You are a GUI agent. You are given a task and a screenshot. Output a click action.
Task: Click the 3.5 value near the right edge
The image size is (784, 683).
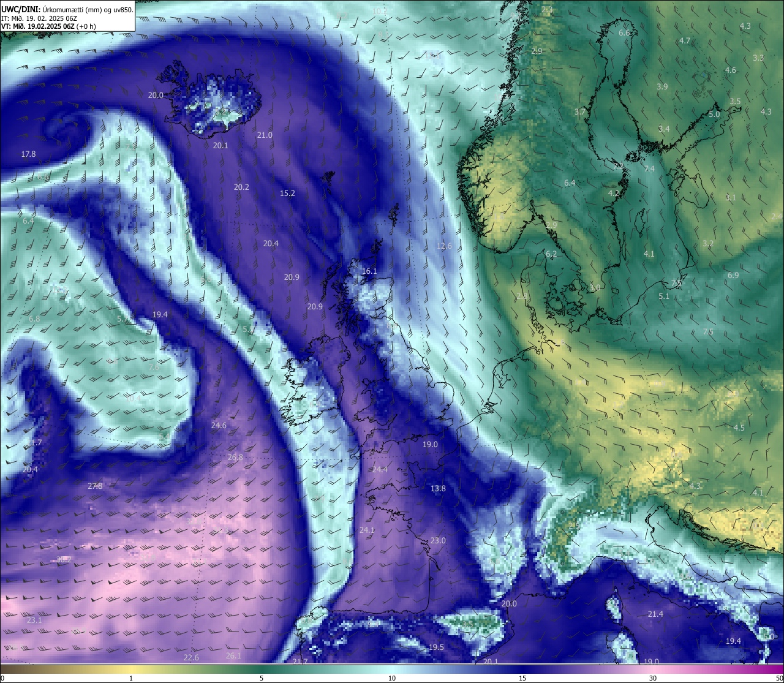(x=735, y=101)
